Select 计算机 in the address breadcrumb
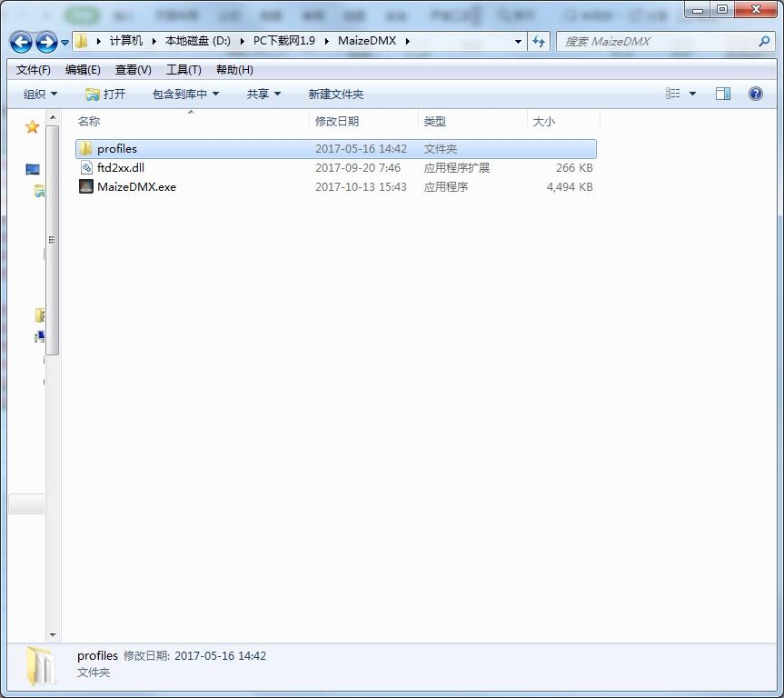Viewport: 784px width, 698px height. point(126,41)
